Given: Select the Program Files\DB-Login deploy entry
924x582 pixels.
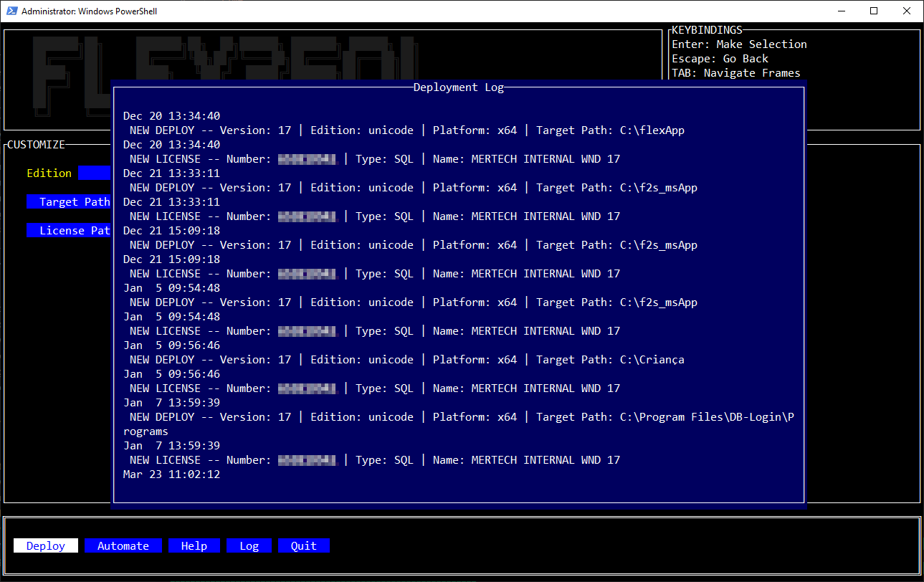Looking at the screenshot, I should [459, 417].
